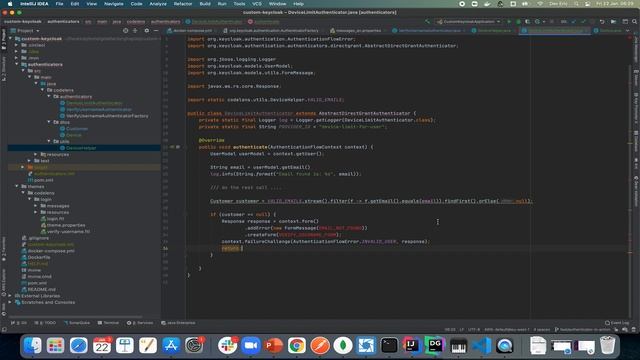This screenshot has width=640, height=360.
Task: Click the Build hammer icon
Action: [427, 22]
